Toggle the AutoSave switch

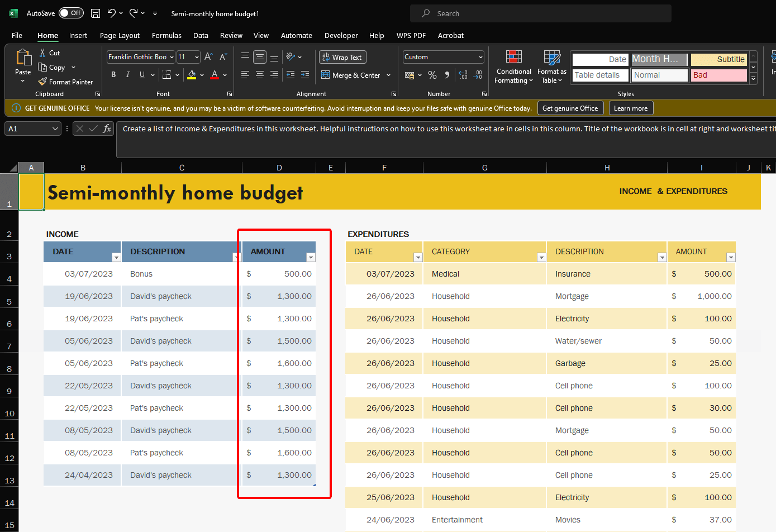71,13
